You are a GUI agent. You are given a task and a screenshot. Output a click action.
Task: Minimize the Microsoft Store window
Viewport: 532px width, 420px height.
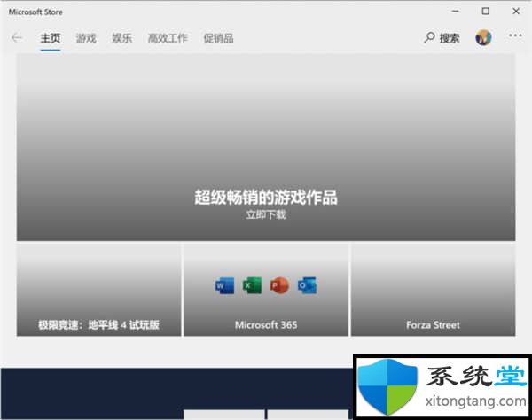(x=456, y=12)
